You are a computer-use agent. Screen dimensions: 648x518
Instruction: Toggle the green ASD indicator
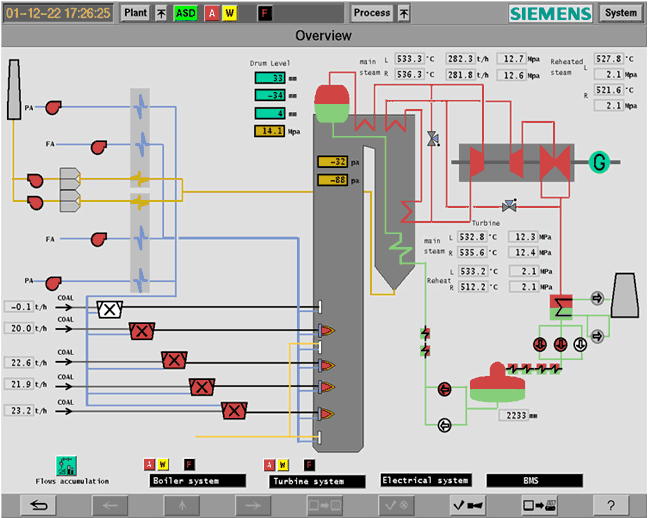coord(185,13)
